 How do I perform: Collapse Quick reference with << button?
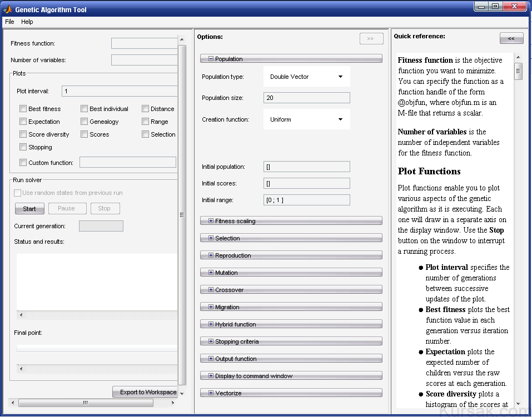coord(511,38)
